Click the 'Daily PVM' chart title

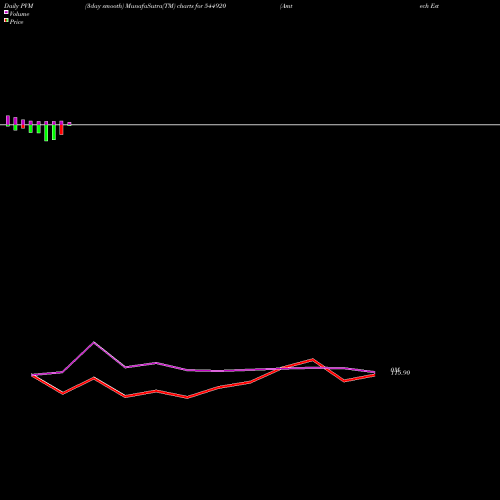click(x=19, y=6)
